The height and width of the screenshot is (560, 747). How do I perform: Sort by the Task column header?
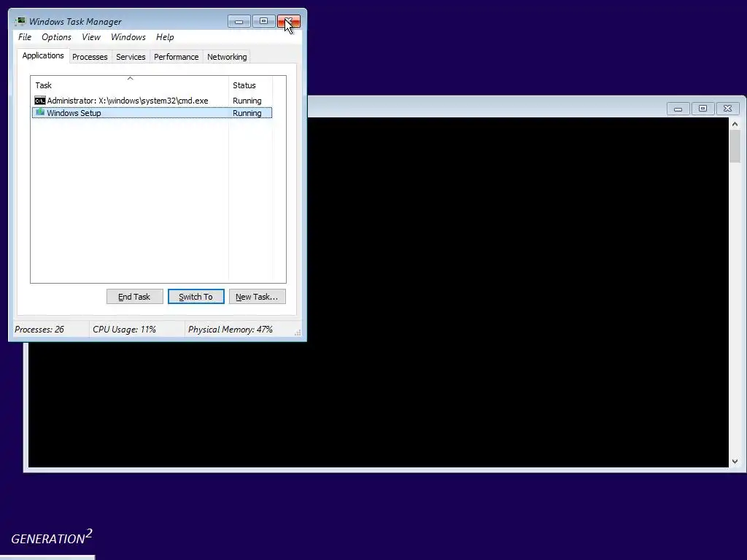130,85
